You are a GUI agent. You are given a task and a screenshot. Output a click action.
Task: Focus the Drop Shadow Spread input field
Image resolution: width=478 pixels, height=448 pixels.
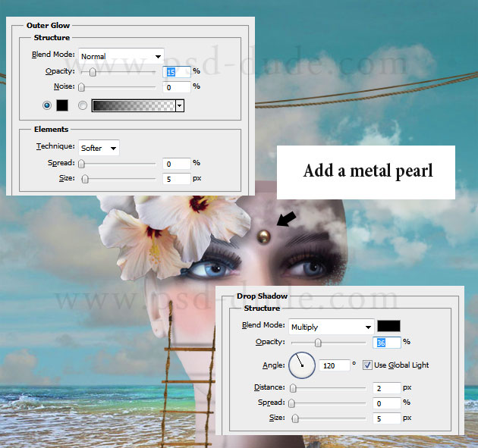point(386,403)
